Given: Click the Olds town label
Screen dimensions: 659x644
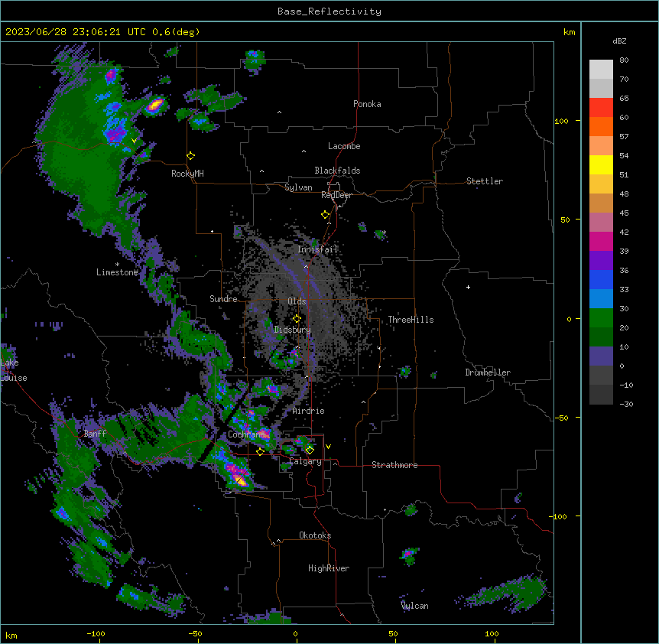Looking at the screenshot, I should click(297, 301).
